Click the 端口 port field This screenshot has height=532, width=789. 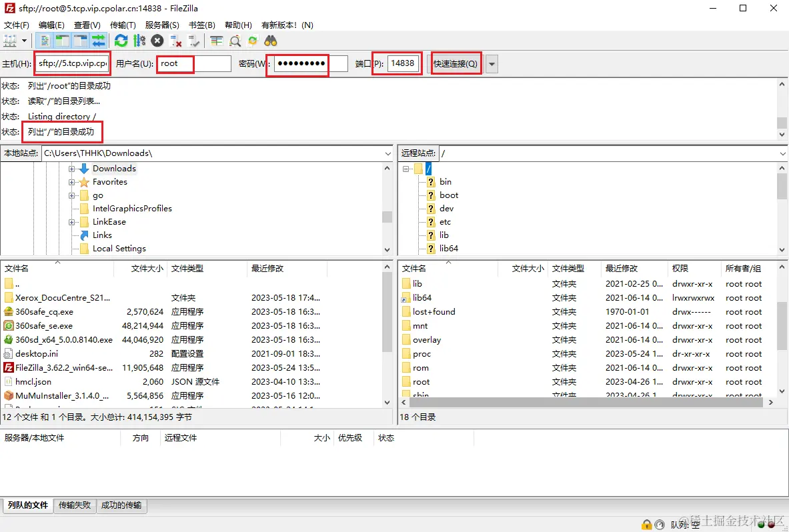404,63
